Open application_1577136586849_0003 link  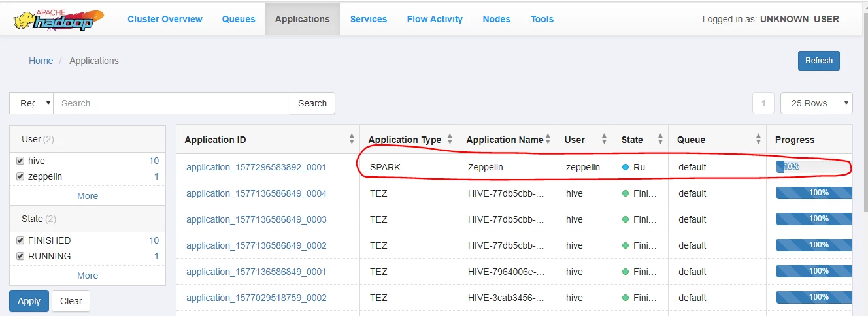coord(256,219)
